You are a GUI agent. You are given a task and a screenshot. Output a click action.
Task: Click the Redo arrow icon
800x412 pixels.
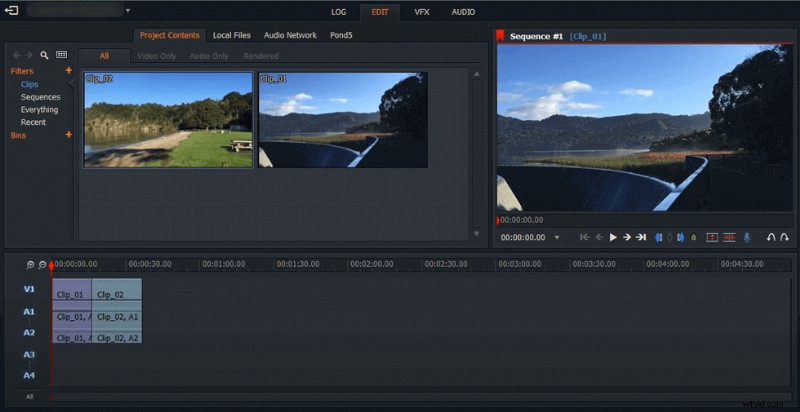pos(785,237)
